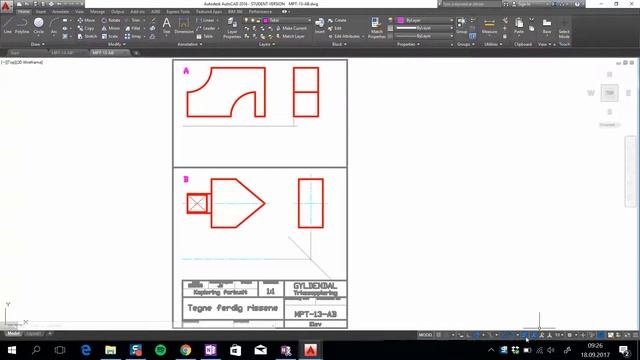
Task: Open Google Chrome from the taskbar
Action: (186, 350)
